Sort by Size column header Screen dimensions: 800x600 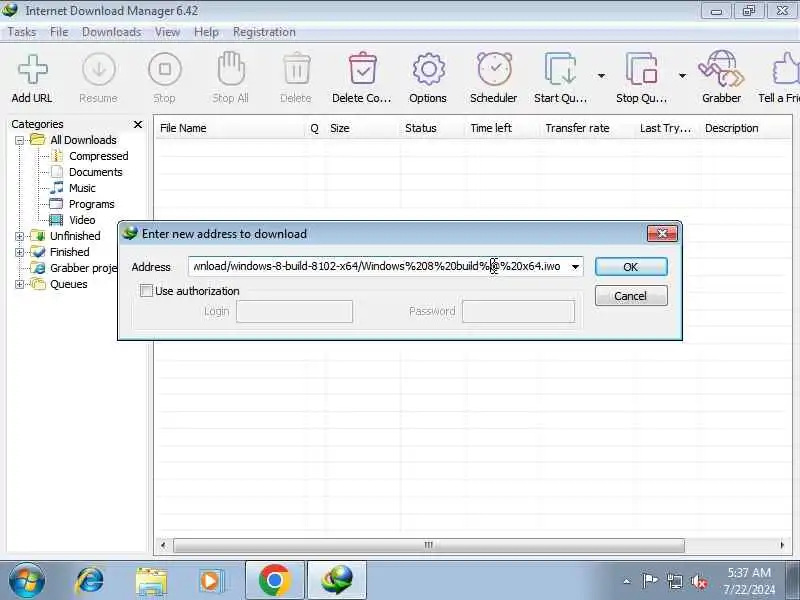coord(362,128)
